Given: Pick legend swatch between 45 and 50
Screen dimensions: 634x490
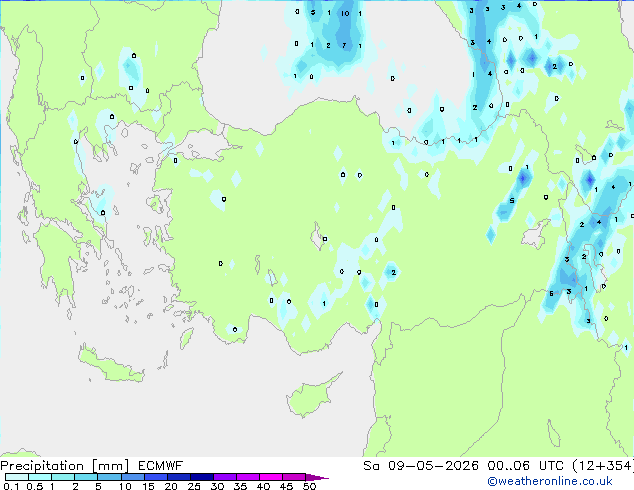Looking at the screenshot, I should 294,477.
